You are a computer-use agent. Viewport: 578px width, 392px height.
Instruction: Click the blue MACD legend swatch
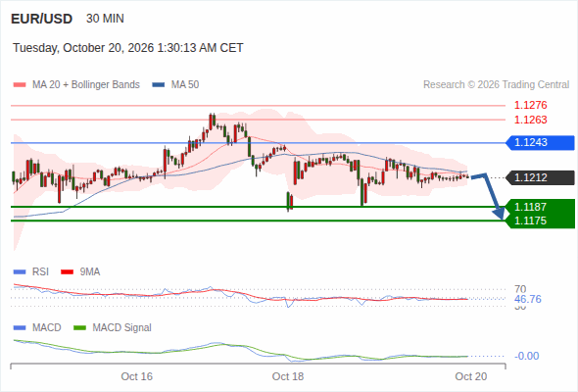tap(20, 328)
